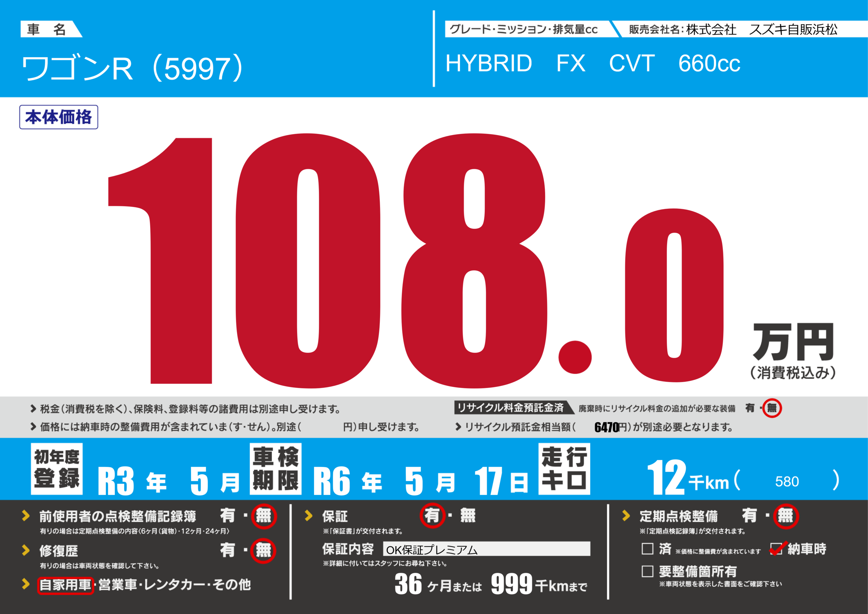This screenshot has width=868, height=614.
Task: Click yellow chevron before 定期点検整備
Action: point(626,516)
